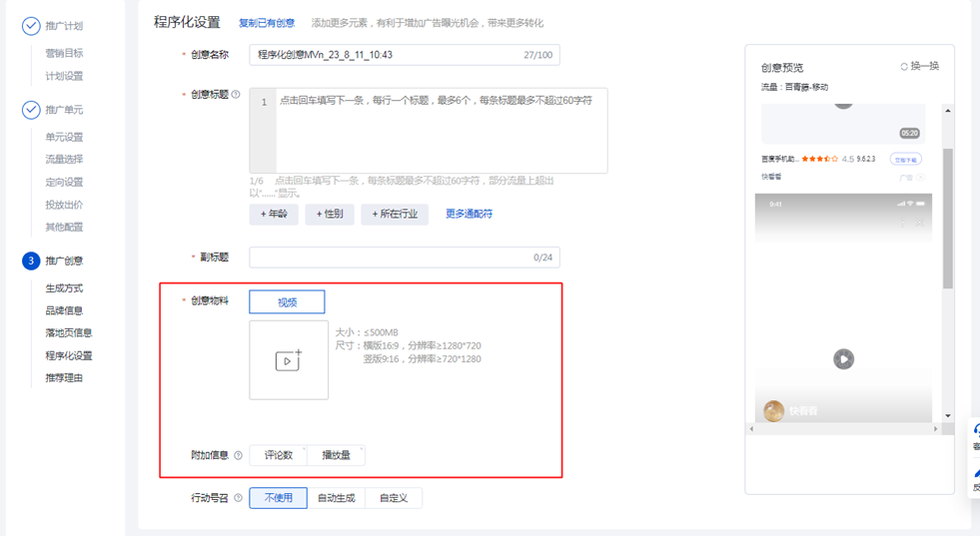Open 程序化设置 in the sidebar

(x=69, y=355)
